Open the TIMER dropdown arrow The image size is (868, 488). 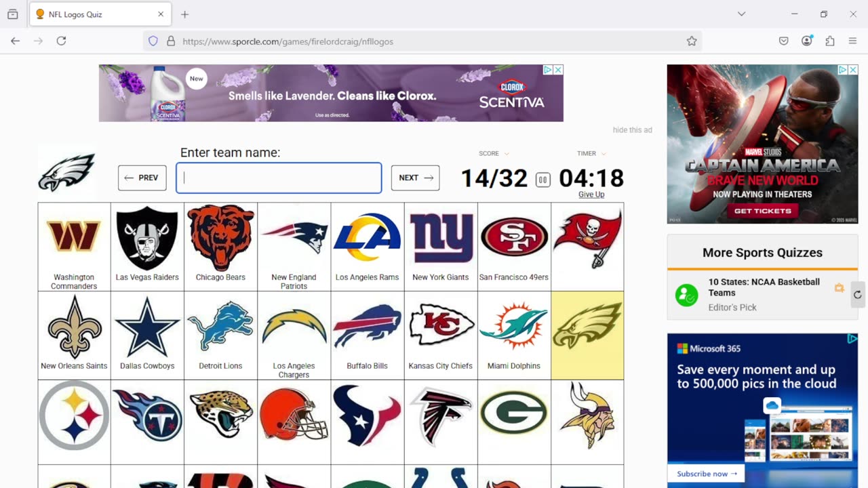(x=604, y=154)
